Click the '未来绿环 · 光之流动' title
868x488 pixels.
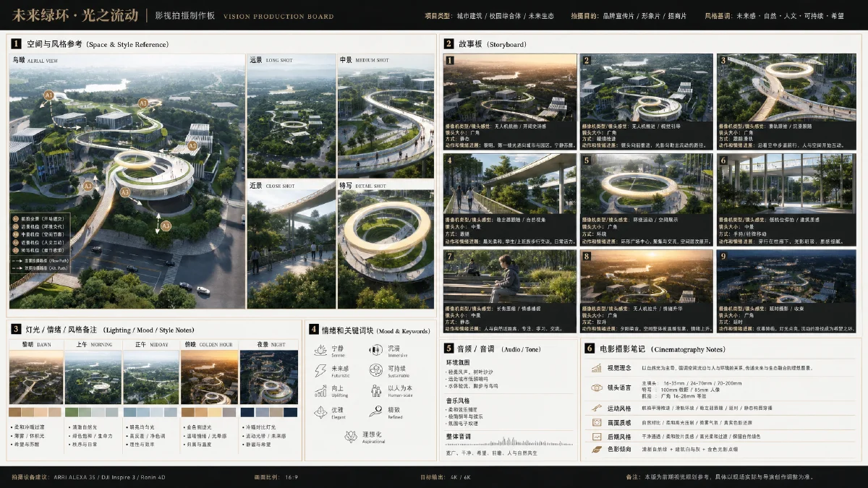(75, 15)
